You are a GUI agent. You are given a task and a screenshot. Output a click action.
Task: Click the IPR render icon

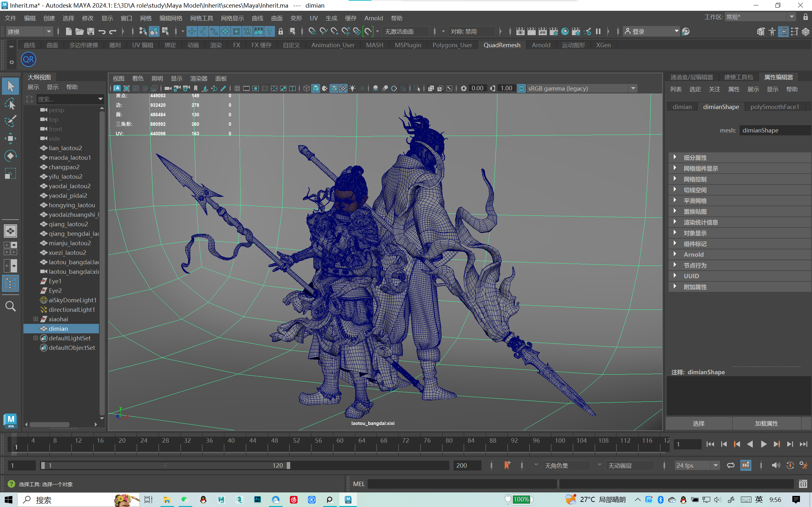point(543,31)
